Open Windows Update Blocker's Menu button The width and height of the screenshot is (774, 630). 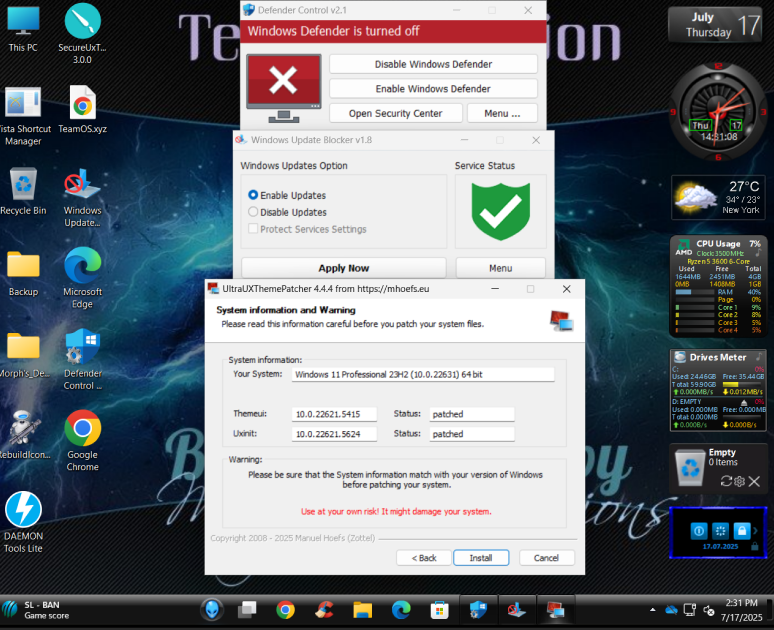[501, 268]
